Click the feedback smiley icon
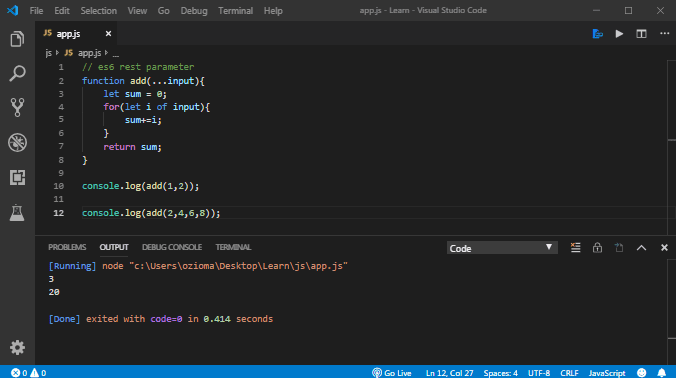The width and height of the screenshot is (676, 378). coord(642,373)
